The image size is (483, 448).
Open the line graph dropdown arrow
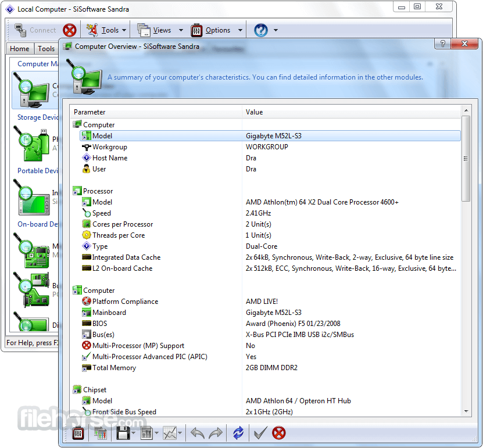180,433
